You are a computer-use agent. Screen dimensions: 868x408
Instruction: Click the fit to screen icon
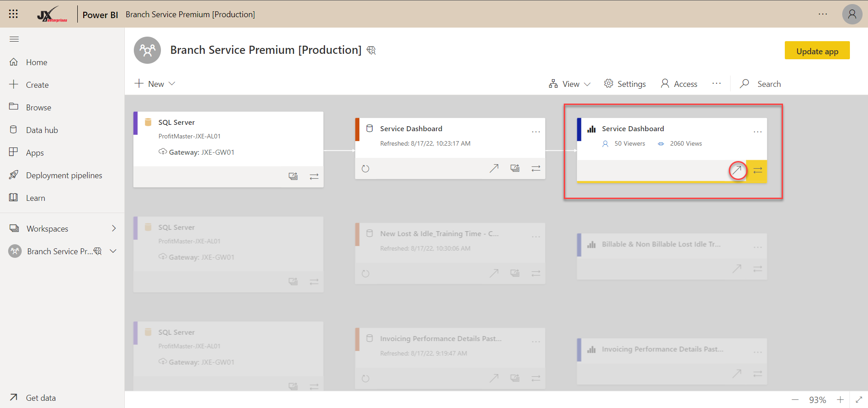(x=859, y=400)
